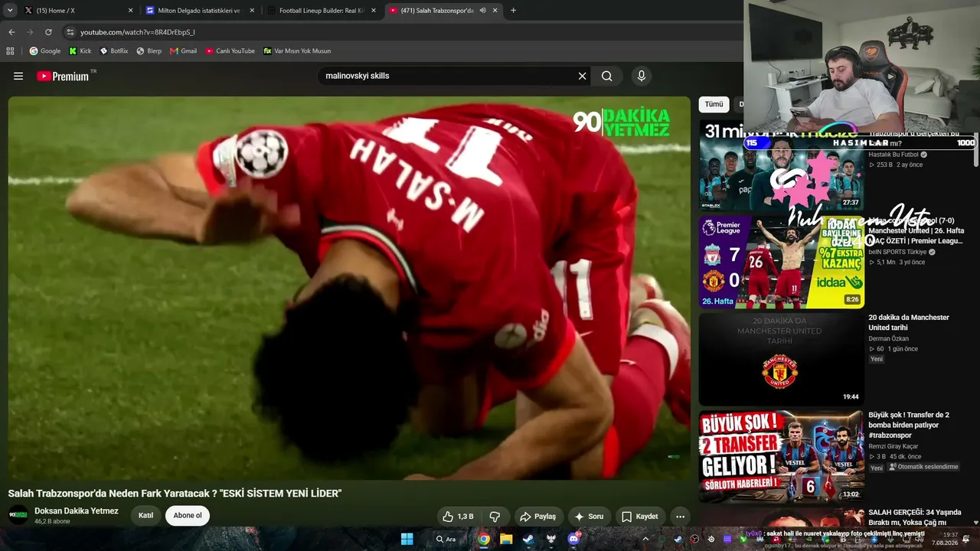Go back to the previous page

pos(11,32)
